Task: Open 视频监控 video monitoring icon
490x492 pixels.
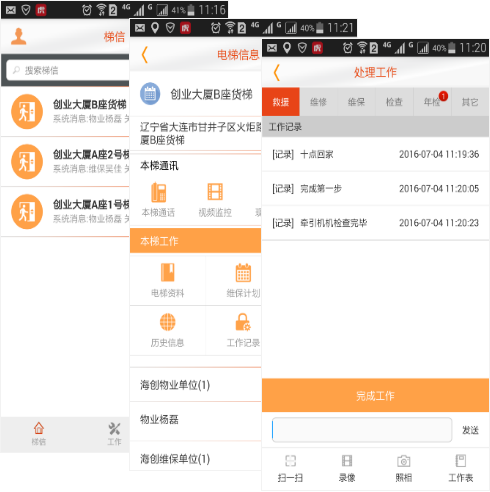Action: click(215, 192)
